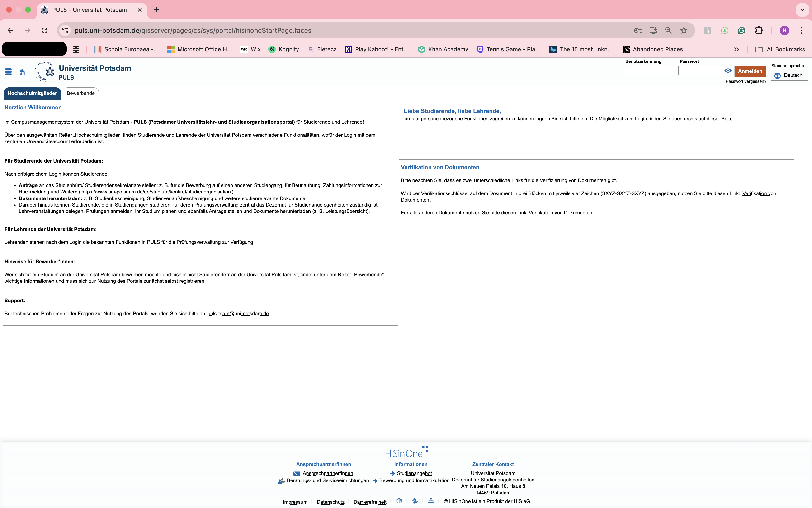This screenshot has height=508, width=812.
Task: Toggle password visibility eye icon
Action: click(728, 71)
